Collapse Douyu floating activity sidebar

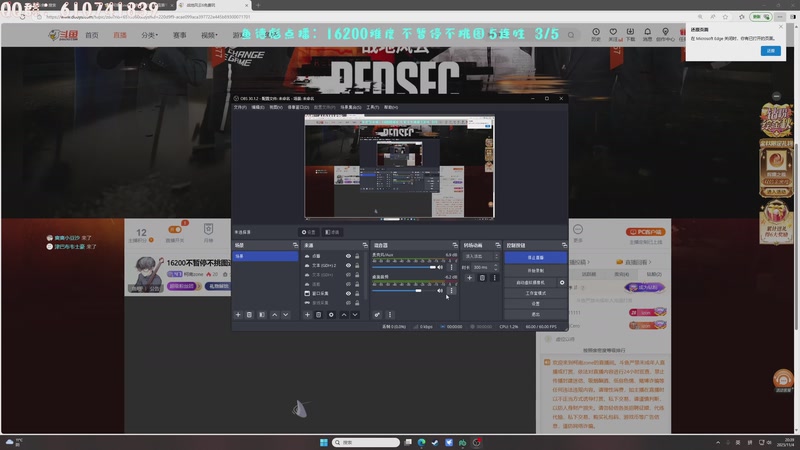pos(776,96)
